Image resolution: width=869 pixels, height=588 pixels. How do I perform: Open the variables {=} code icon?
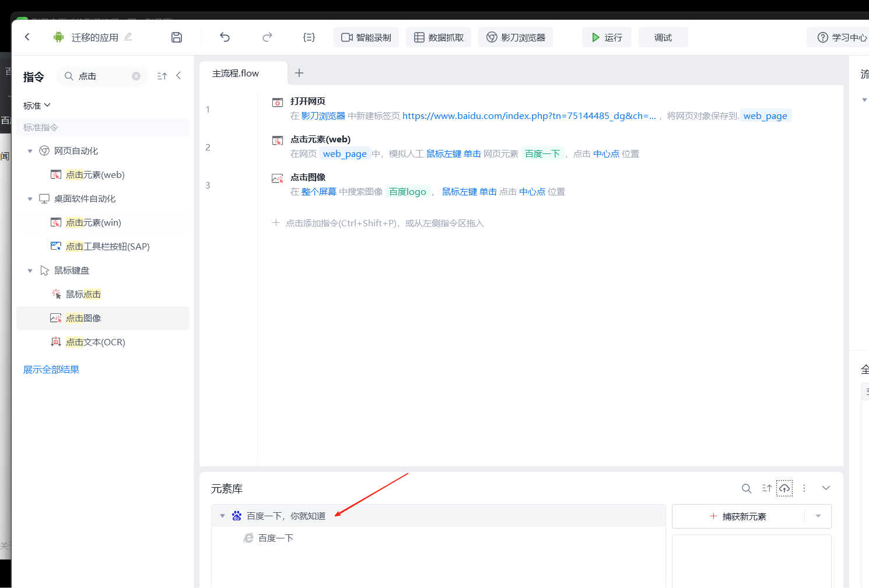tap(309, 37)
